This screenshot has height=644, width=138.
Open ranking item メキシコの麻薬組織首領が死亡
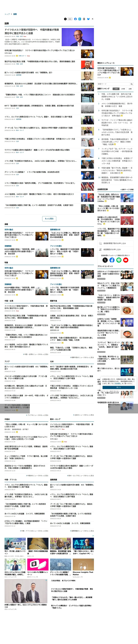(117, 105)
